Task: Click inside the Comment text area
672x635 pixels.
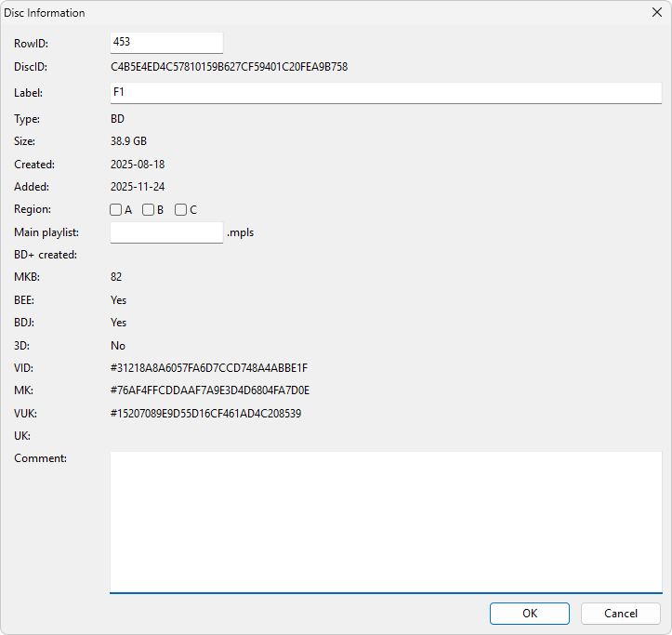Action: [x=385, y=521]
